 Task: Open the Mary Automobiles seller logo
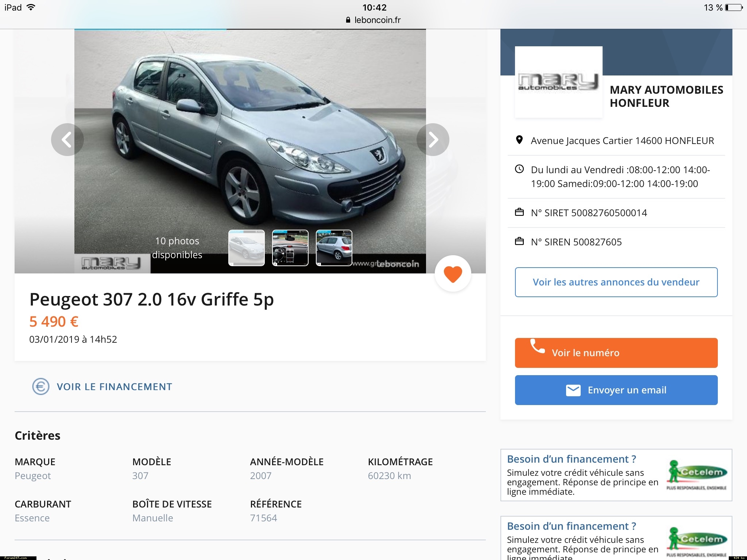coord(558,82)
